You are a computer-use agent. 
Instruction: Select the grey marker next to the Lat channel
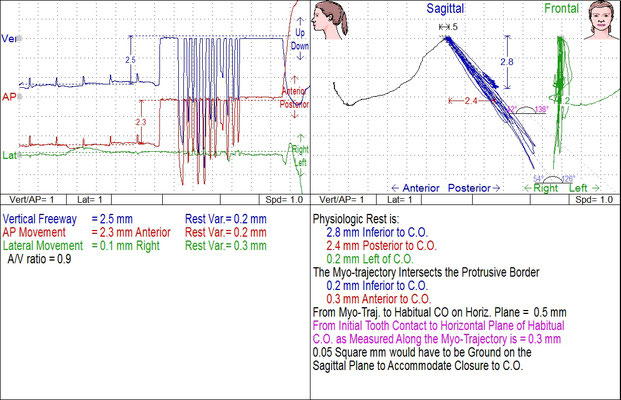point(19,155)
